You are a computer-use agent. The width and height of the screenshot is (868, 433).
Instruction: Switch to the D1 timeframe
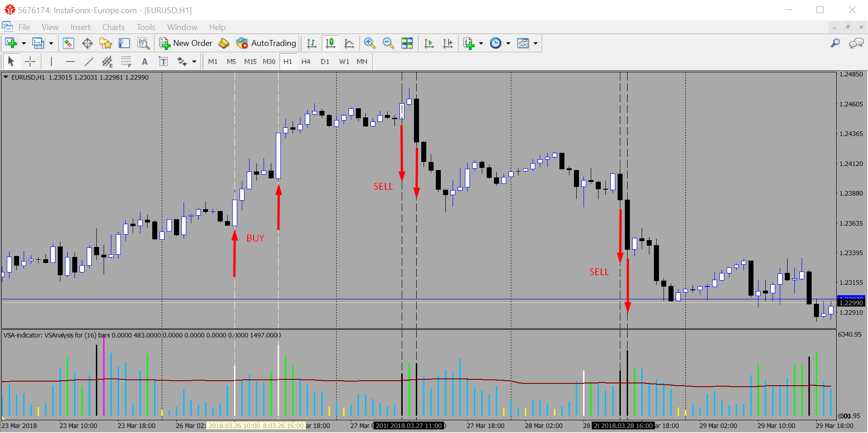tap(325, 61)
